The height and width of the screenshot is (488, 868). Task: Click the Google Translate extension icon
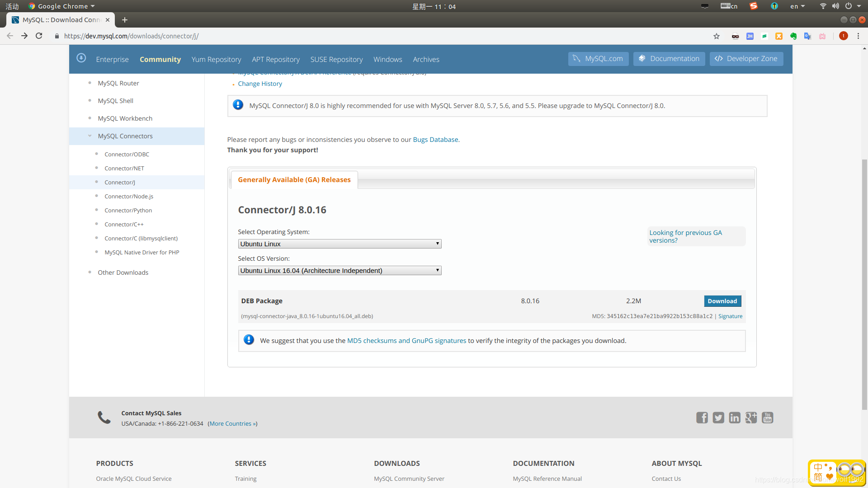808,36
